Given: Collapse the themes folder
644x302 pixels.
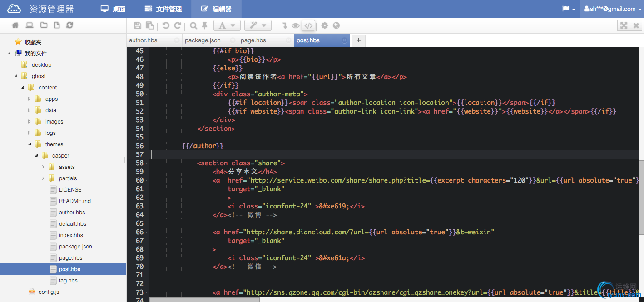Looking at the screenshot, I should click(30, 144).
